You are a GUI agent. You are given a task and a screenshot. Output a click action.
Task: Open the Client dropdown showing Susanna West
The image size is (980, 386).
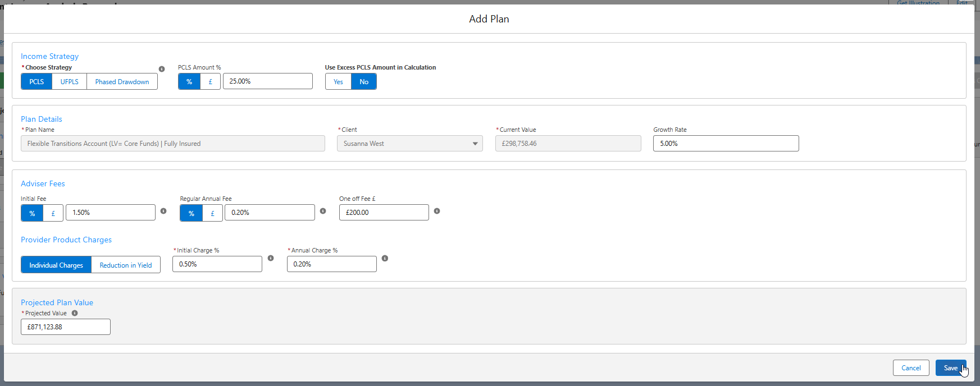pos(410,144)
